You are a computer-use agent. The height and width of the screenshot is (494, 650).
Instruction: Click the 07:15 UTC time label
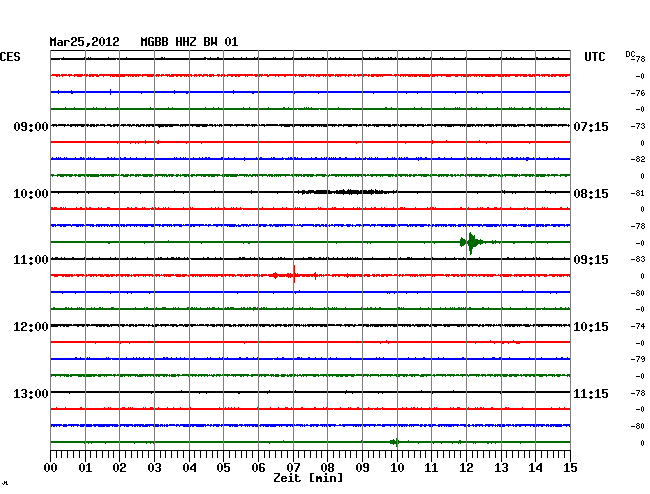591,126
